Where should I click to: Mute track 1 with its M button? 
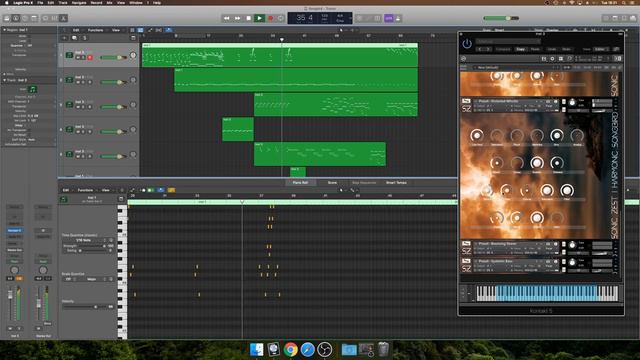pos(78,58)
